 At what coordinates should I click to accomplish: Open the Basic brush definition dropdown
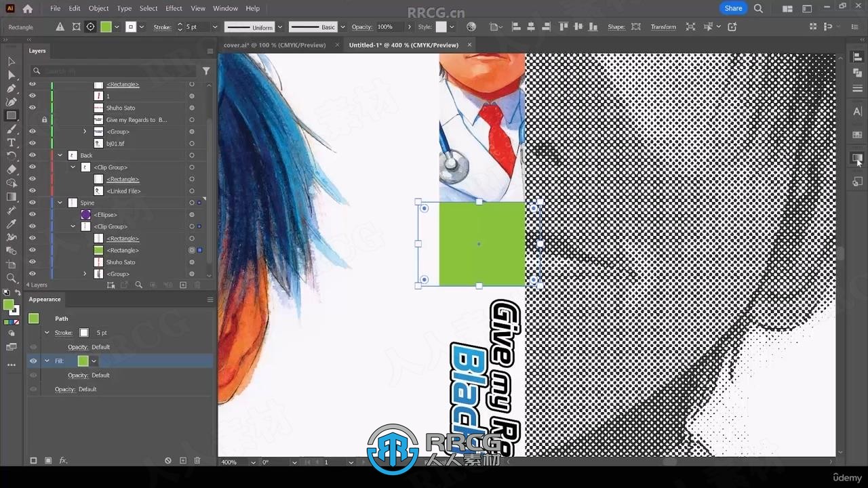342,27
